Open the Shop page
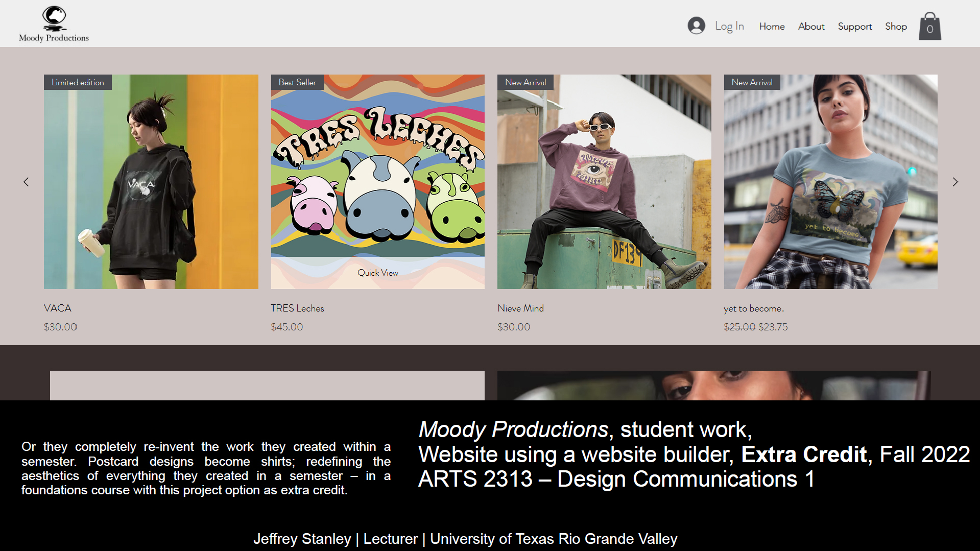The image size is (980, 551). 896,26
